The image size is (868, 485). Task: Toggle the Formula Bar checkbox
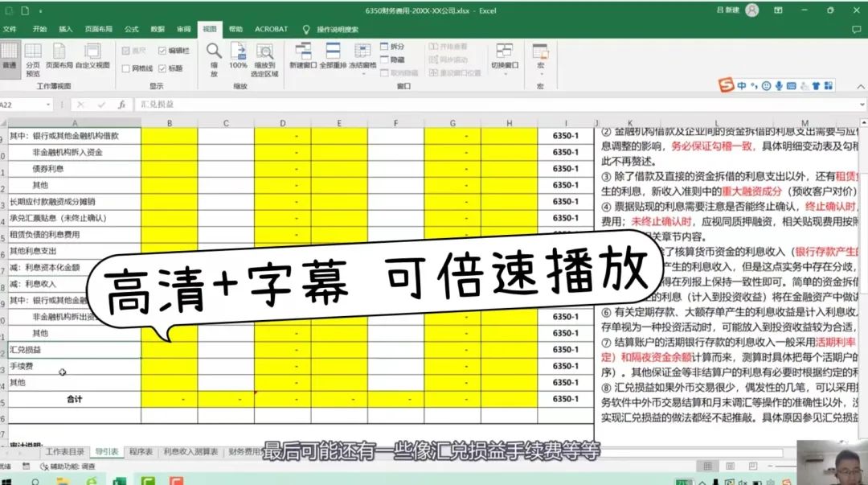coord(162,50)
